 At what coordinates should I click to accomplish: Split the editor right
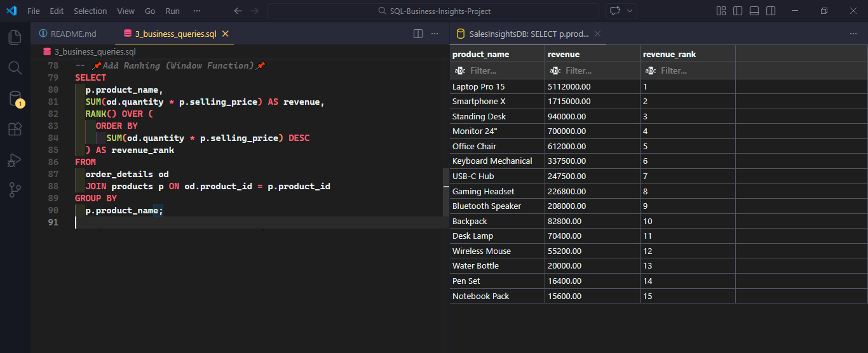[418, 34]
